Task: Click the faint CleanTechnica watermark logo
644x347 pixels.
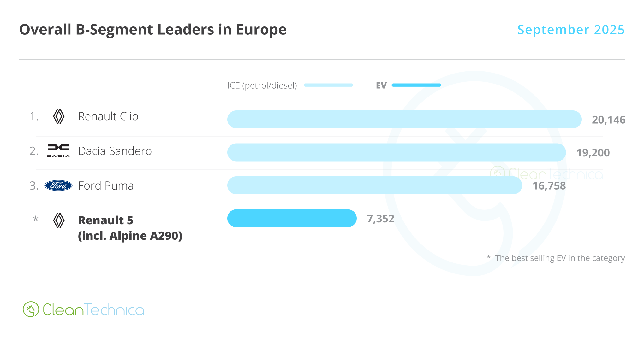Action: 546,173
